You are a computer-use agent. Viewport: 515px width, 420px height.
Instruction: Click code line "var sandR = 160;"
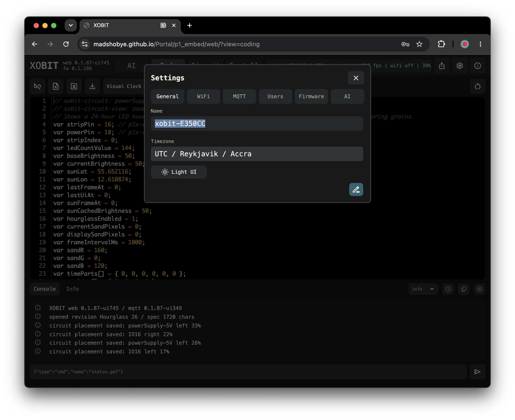coord(80,250)
